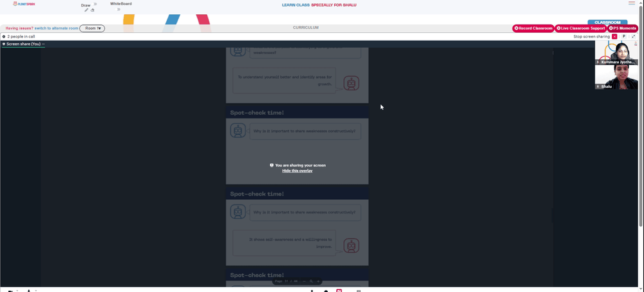Click the magnifier zoom reset icon
Image resolution: width=644 pixels, height=292 pixels.
click(x=311, y=281)
